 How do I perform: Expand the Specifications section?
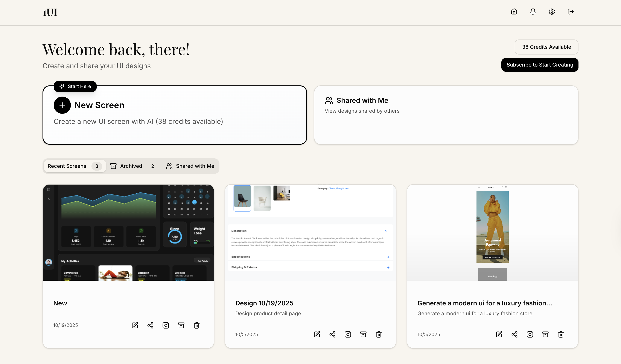point(388,257)
